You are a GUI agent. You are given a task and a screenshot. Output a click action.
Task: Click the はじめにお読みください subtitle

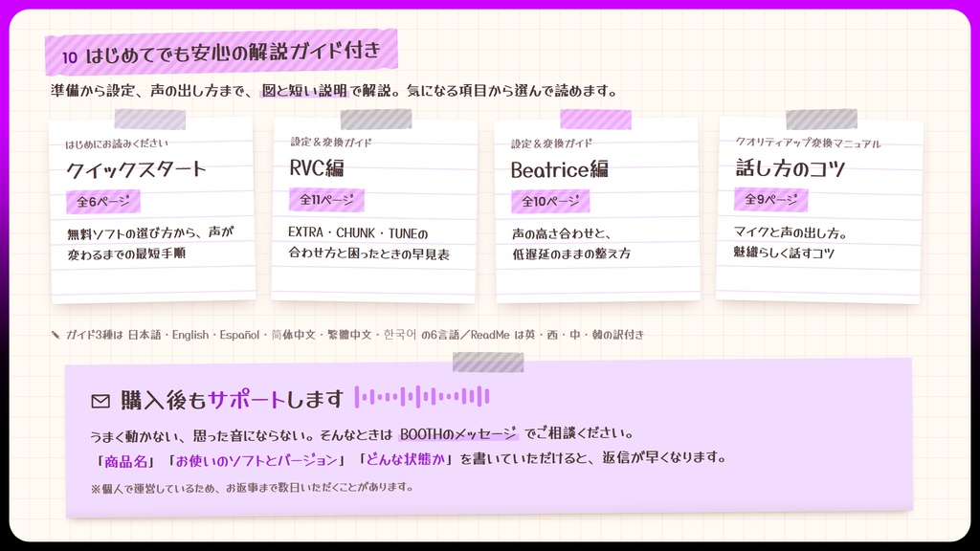[x=117, y=143]
